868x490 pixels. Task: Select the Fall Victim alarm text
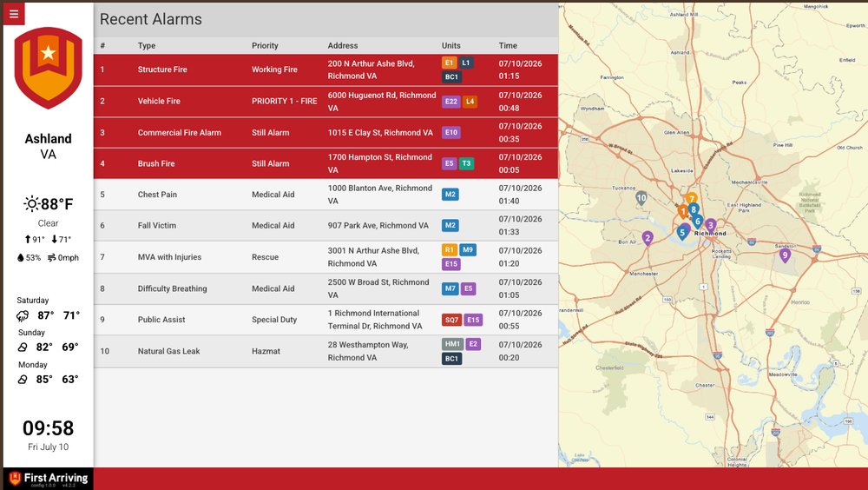pos(156,226)
